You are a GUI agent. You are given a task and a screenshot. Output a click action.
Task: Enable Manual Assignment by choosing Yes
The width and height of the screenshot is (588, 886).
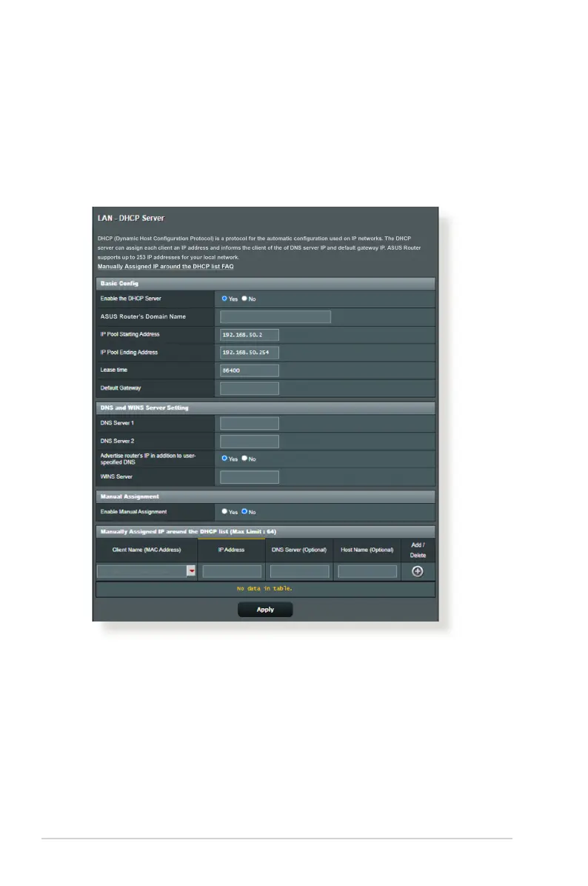tap(224, 512)
